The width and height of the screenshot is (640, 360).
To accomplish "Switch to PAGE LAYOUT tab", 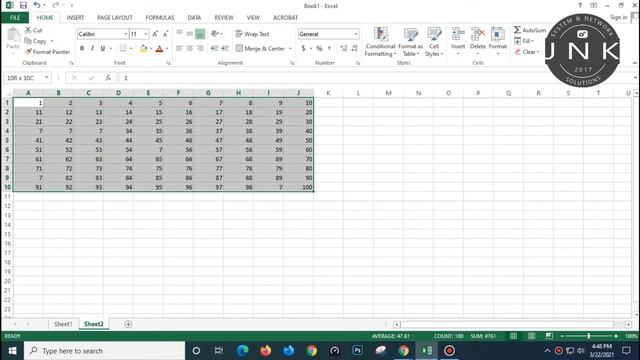I will 115,18.
